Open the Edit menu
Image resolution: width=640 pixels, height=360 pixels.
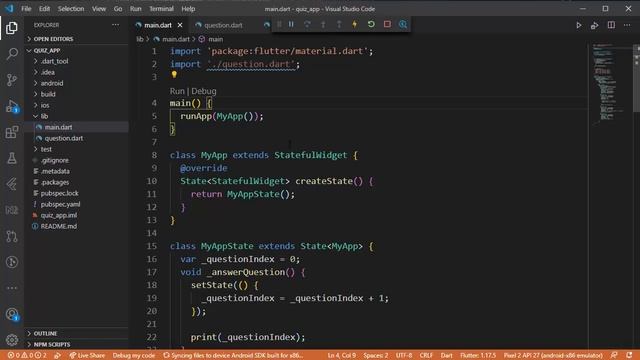pyautogui.click(x=44, y=9)
